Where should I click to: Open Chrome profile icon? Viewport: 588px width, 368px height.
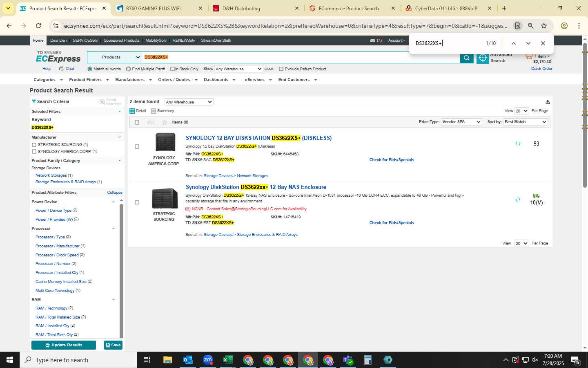564,26
